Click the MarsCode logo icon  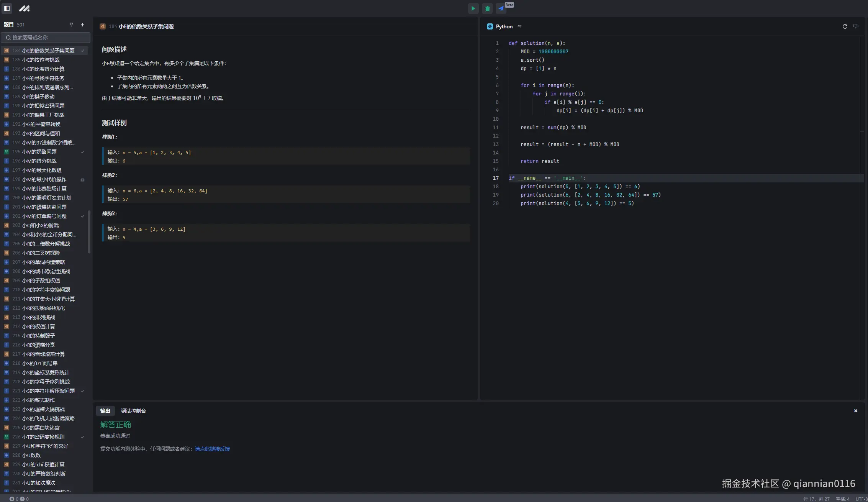coord(24,8)
